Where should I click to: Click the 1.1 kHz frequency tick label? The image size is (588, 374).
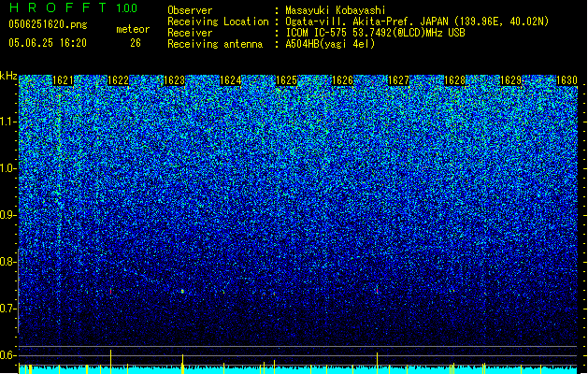[7, 122]
